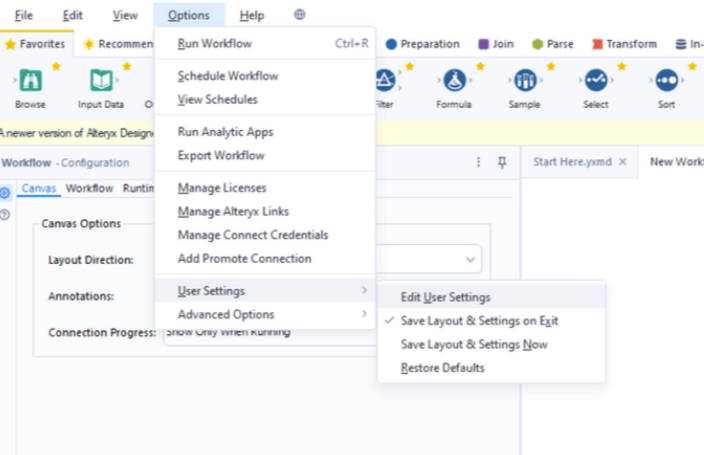Expand the User Settings submenu
This screenshot has height=455, width=704.
click(265, 291)
